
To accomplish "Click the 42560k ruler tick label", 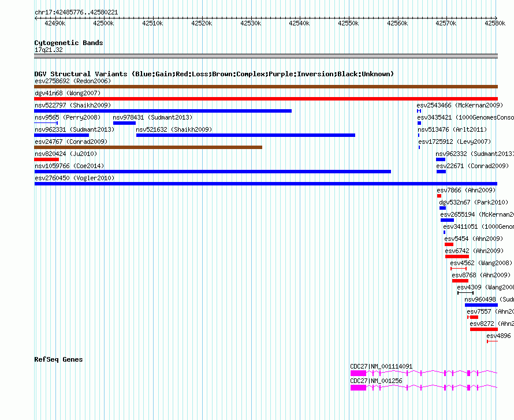I will tap(397, 23).
